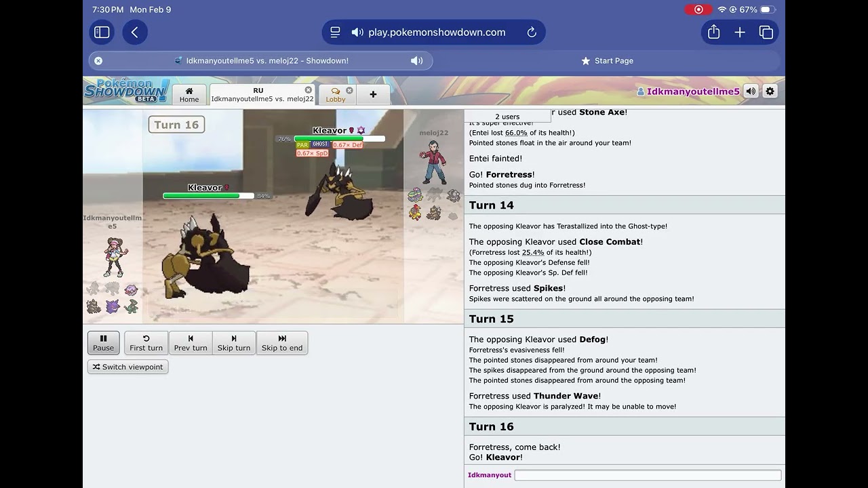Click the opposing Kleavor sprite
This screenshot has height=488, width=868.
click(x=341, y=192)
